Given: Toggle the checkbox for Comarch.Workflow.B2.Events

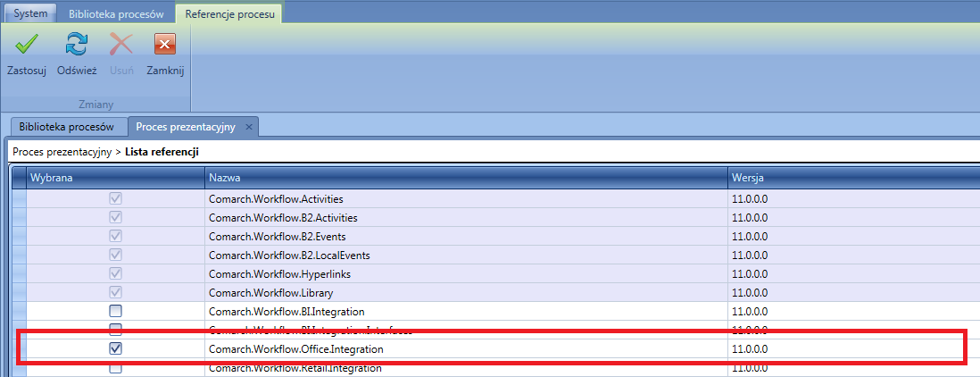Looking at the screenshot, I should pos(116,237).
